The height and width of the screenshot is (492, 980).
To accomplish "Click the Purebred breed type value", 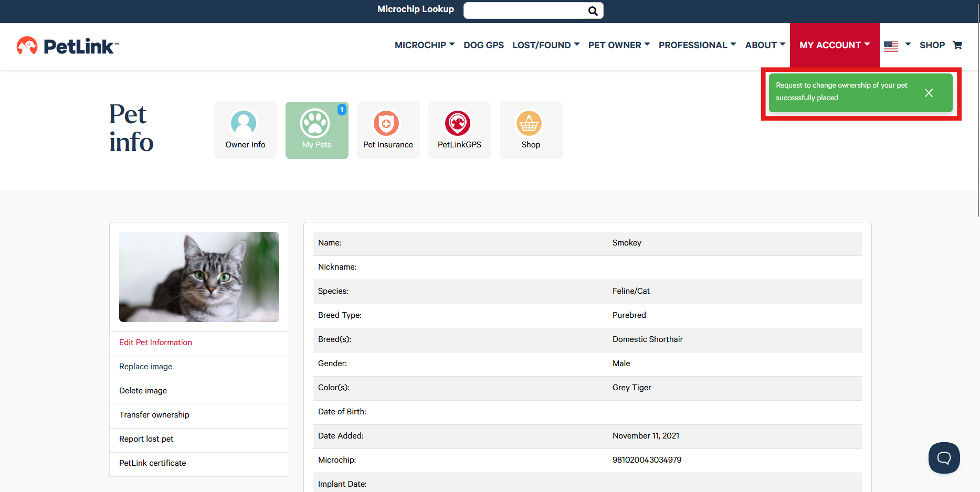I will (629, 315).
